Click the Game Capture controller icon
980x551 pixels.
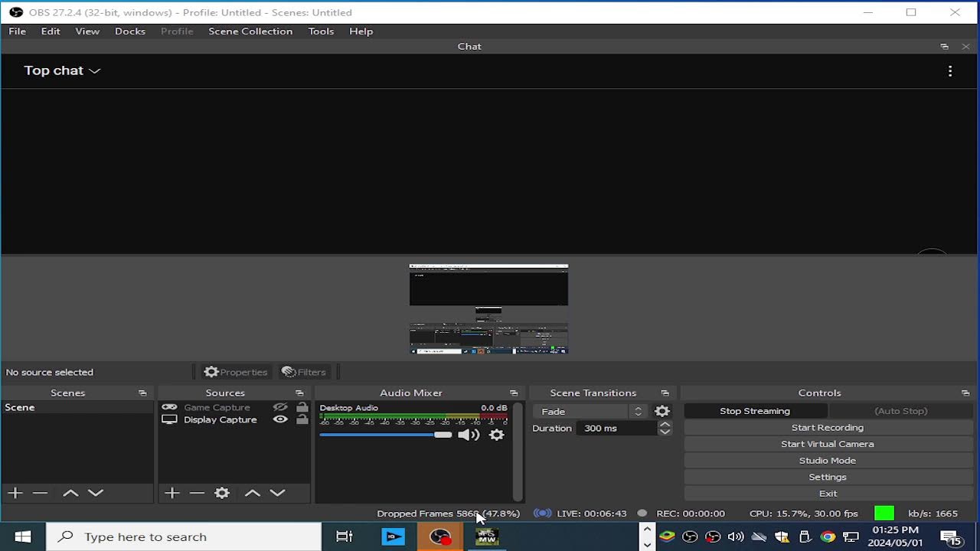[x=169, y=408]
